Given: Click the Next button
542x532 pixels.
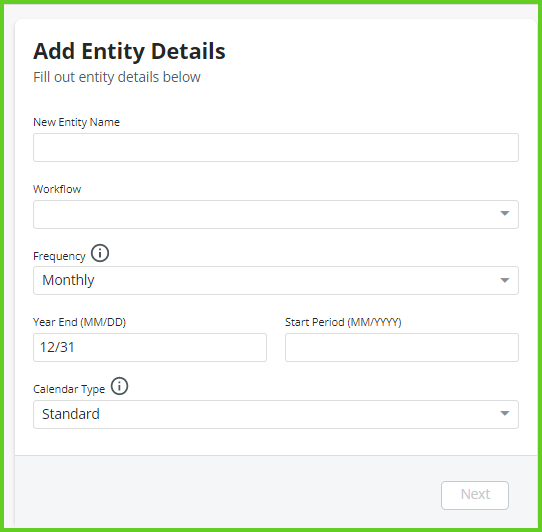Looking at the screenshot, I should coord(475,495).
